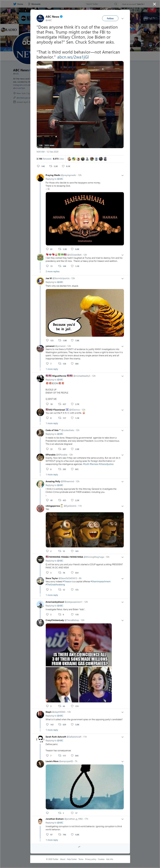
Task: Follow the ABC News account
Action: pos(110,19)
